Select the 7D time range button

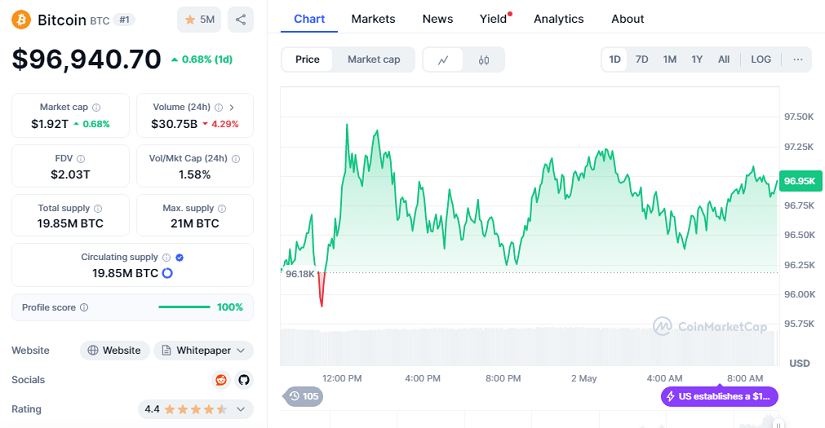tap(642, 60)
